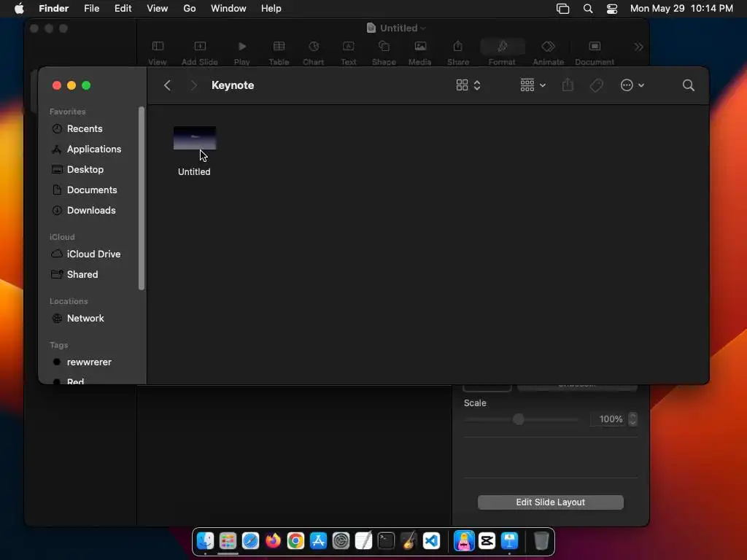Image resolution: width=747 pixels, height=560 pixels.
Task: Open Spotlight search from the menu bar
Action: click(588, 9)
